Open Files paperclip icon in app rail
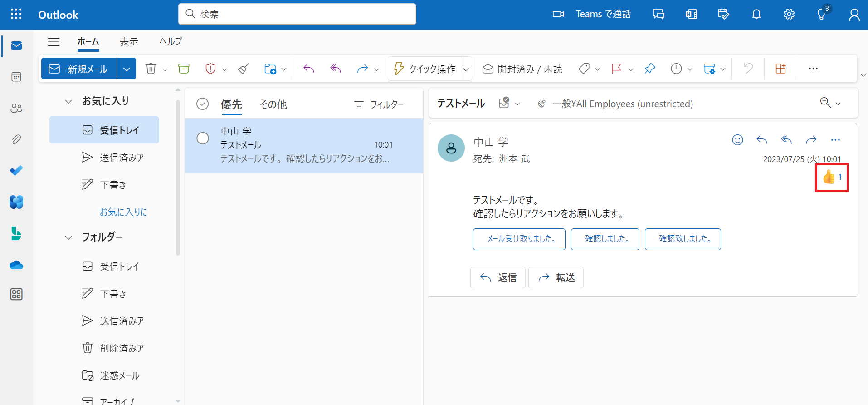The height and width of the screenshot is (405, 868). click(16, 139)
